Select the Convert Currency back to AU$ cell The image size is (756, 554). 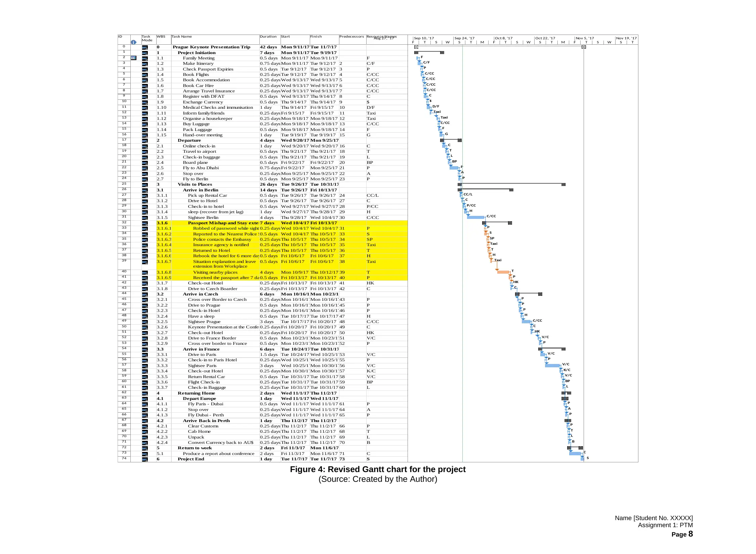coord(221,443)
